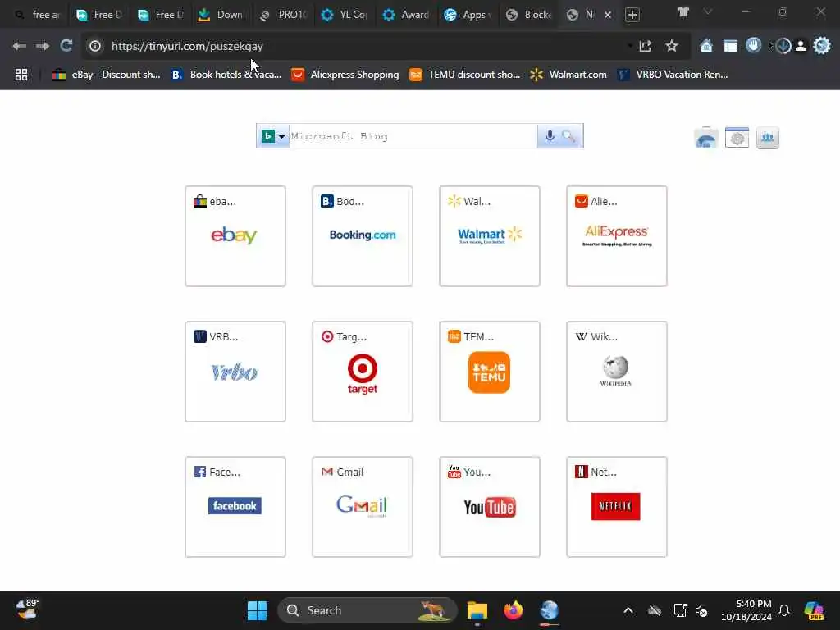Image resolution: width=840 pixels, height=630 pixels.
Task: Open the skins shirt icon
Action: coord(683,11)
